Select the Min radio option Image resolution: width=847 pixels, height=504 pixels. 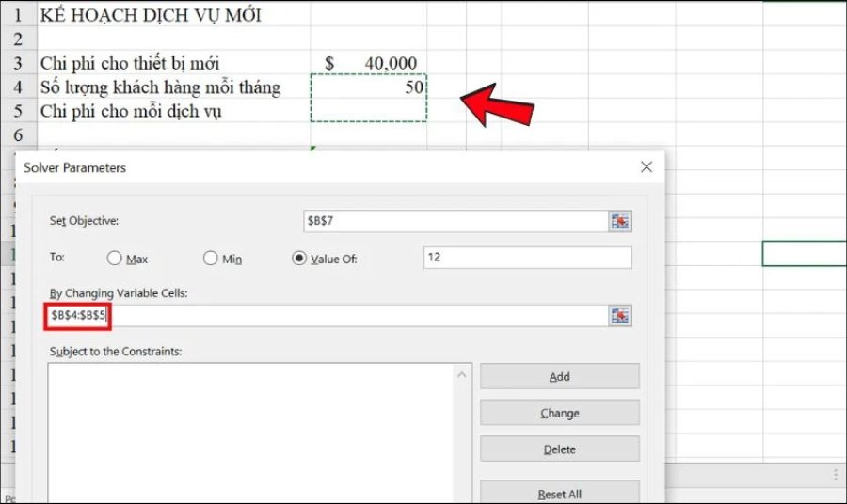tap(210, 259)
